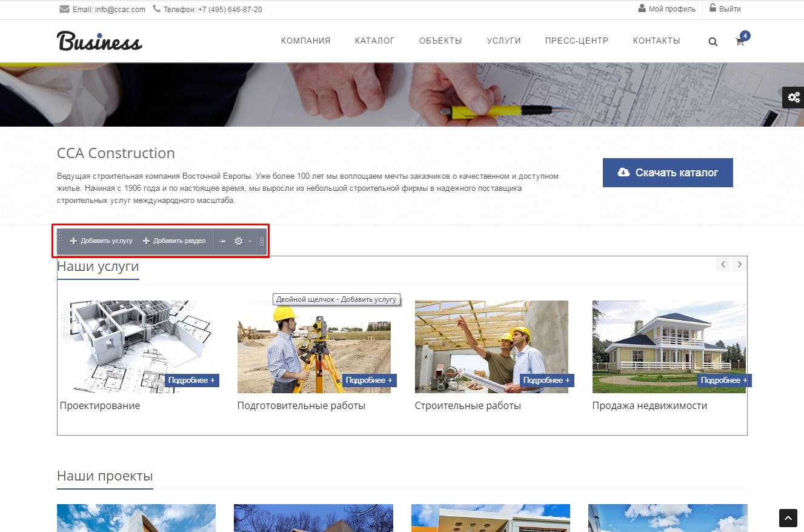Click the cloud download icon on catalog button
The image size is (804, 532).
[623, 173]
